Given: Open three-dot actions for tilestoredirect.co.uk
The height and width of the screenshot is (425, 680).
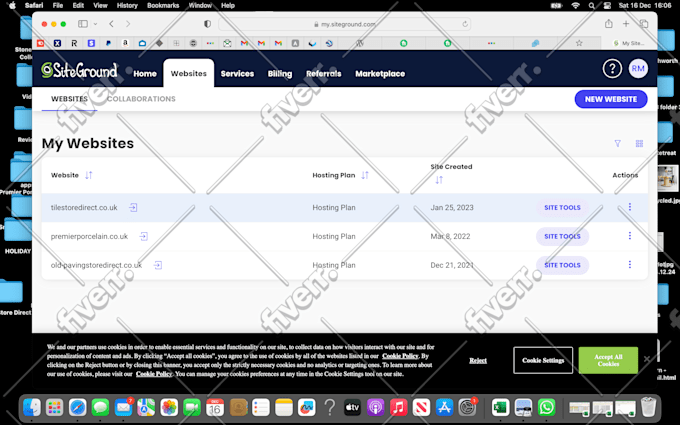Looking at the screenshot, I should (x=630, y=207).
